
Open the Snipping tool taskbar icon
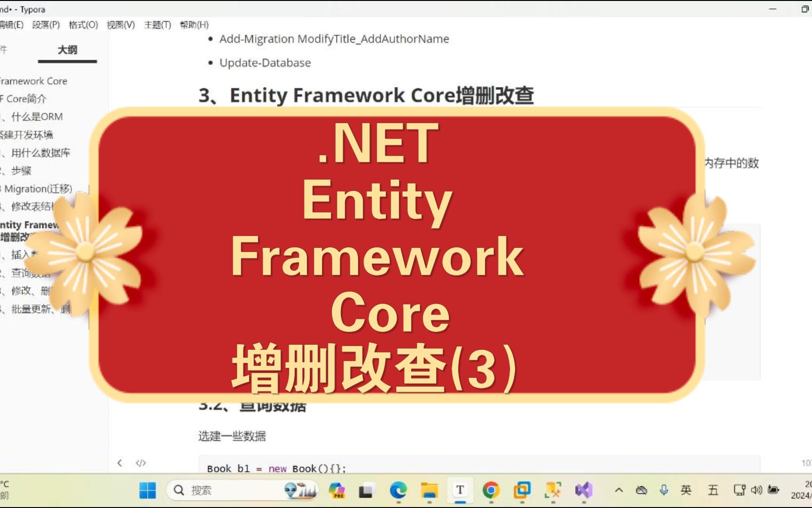coord(553,491)
